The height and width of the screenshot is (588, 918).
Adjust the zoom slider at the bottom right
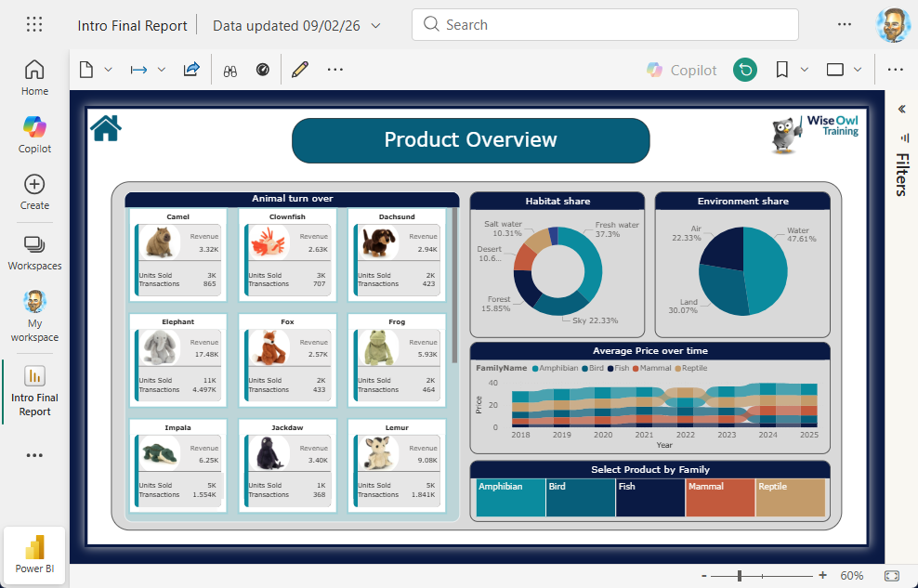coord(739,575)
